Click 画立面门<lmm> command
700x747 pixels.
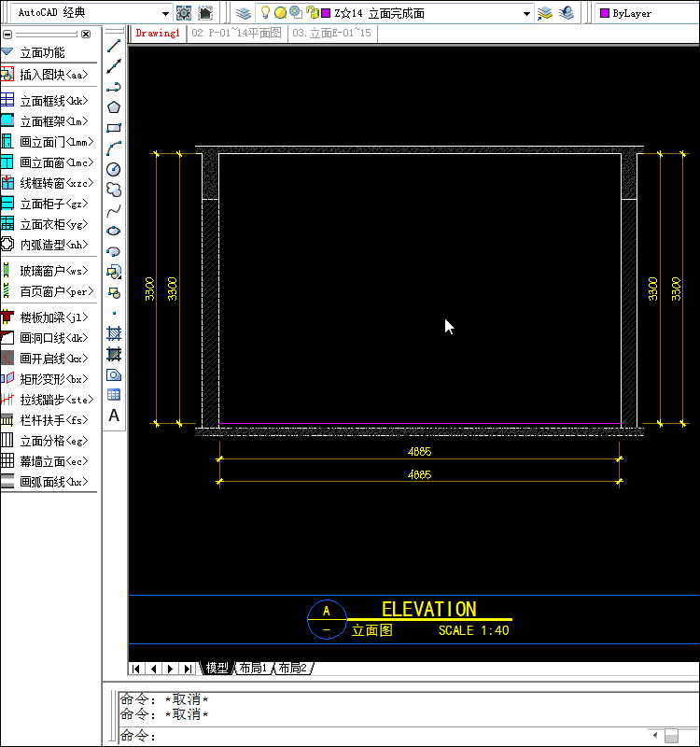pyautogui.click(x=49, y=142)
